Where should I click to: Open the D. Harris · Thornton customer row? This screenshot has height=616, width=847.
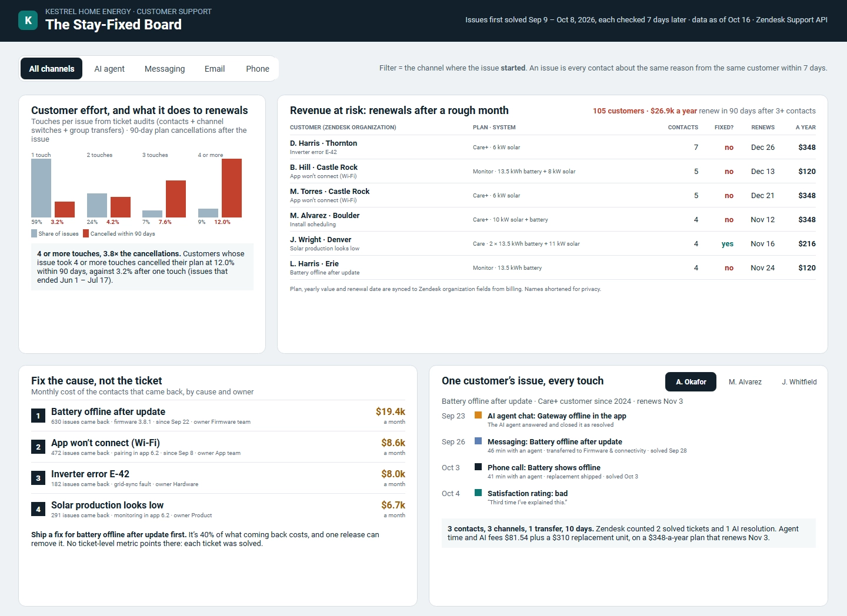tap(552, 147)
